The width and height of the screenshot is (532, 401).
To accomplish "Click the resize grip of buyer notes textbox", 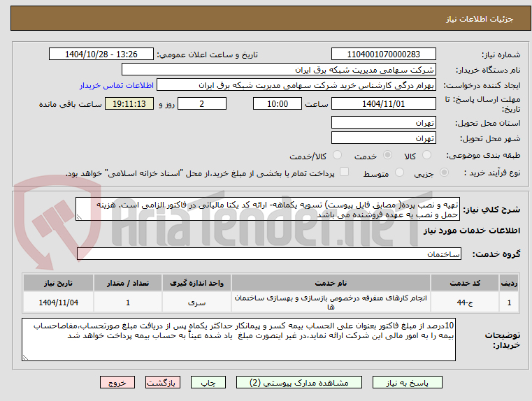I will [x=25, y=357].
